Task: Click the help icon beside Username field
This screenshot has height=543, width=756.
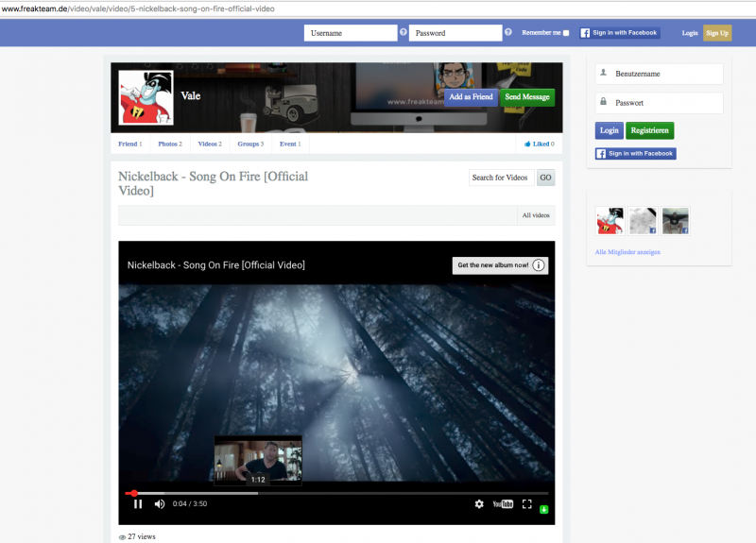Action: tap(404, 32)
